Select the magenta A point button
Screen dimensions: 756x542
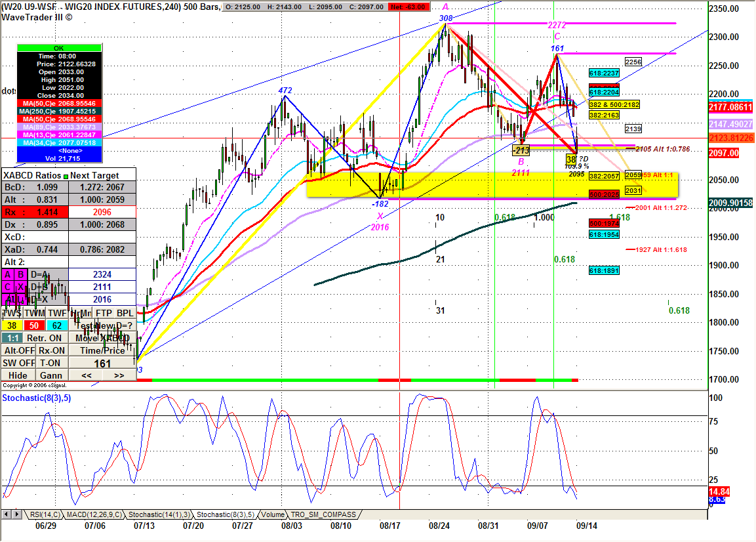[8, 275]
